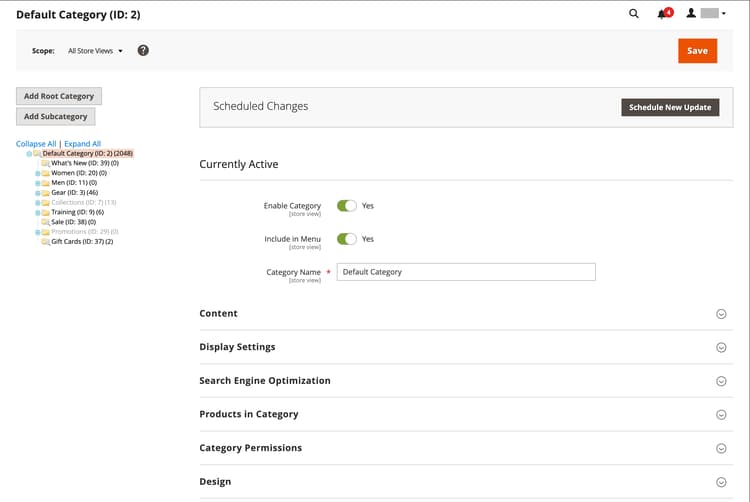Screen dimensions: 750x502
Task: Click the Training folder icon
Action: [45, 212]
